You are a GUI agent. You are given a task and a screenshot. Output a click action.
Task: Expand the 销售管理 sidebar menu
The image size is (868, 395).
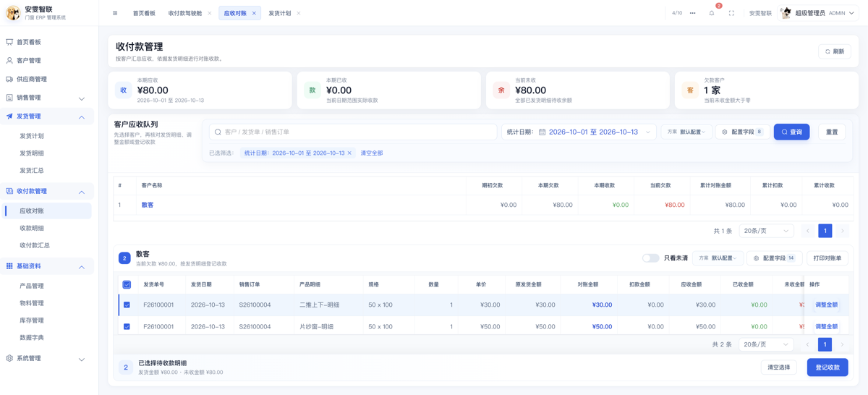coord(82,98)
